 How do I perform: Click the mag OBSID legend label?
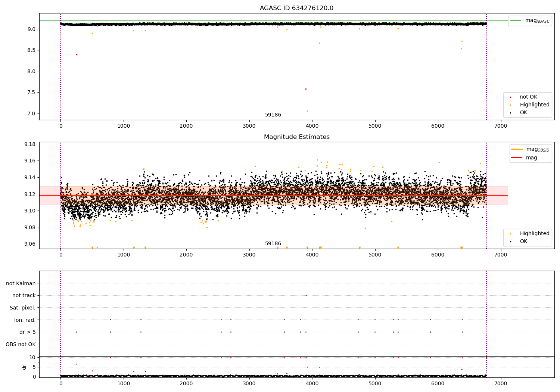coord(538,150)
